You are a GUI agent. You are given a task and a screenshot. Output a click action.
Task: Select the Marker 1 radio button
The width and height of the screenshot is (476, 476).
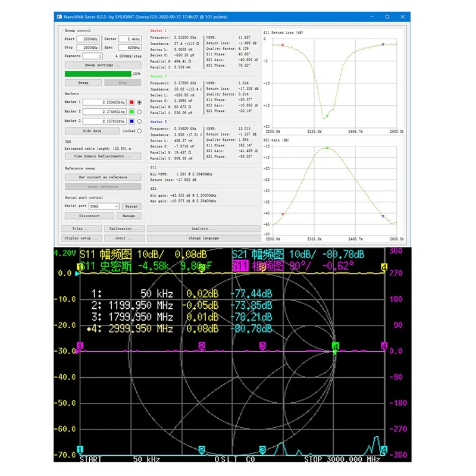click(x=139, y=102)
